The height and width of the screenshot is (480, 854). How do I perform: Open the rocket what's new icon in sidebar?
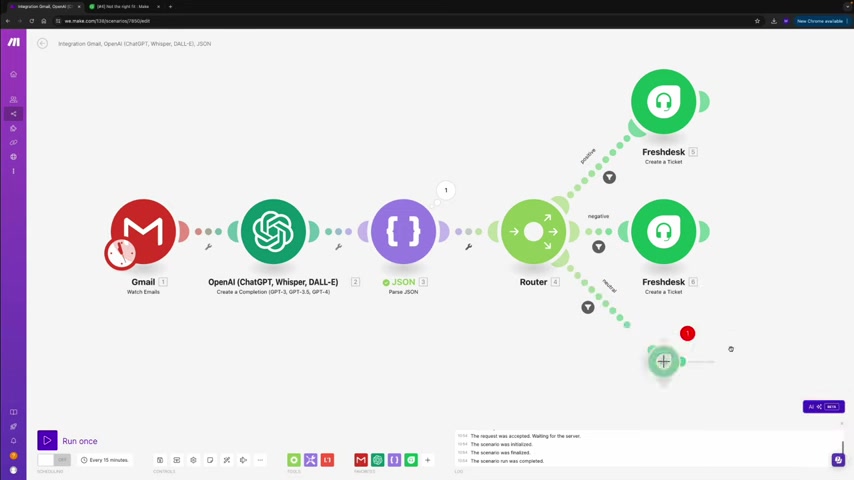[x=14, y=427]
